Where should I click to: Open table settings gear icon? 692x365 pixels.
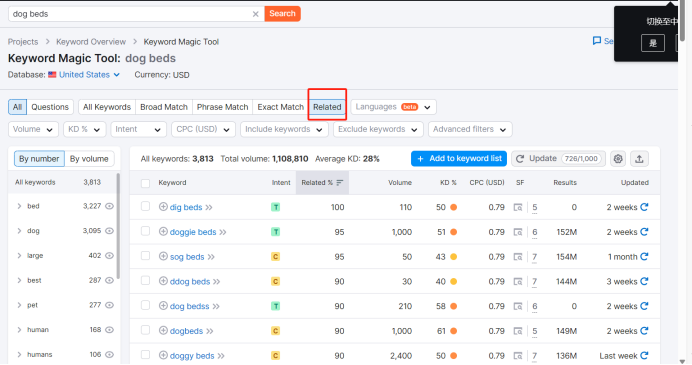tap(618, 159)
